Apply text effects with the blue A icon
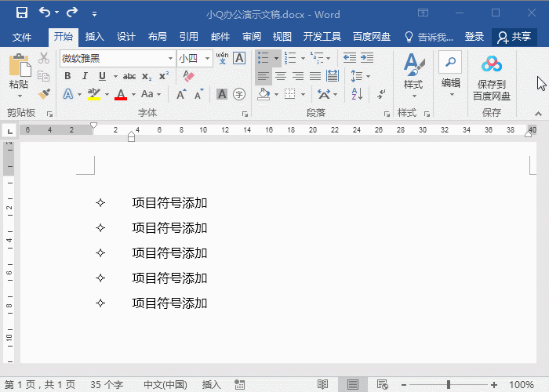Image resolution: width=549 pixels, height=392 pixels. coord(68,94)
